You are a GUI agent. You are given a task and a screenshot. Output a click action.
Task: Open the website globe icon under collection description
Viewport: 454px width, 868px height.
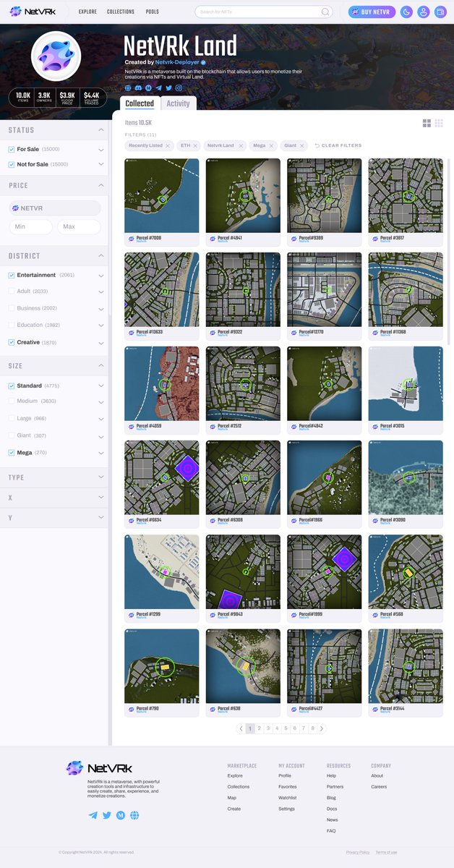[x=129, y=88]
